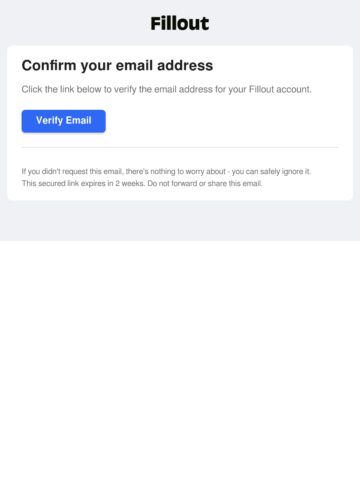Click the horizontal divider under the Verify button
Screen dimensions: 360x480
[x=180, y=147]
